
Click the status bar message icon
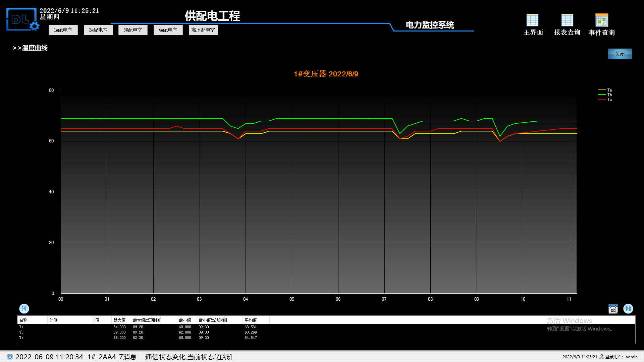10,357
